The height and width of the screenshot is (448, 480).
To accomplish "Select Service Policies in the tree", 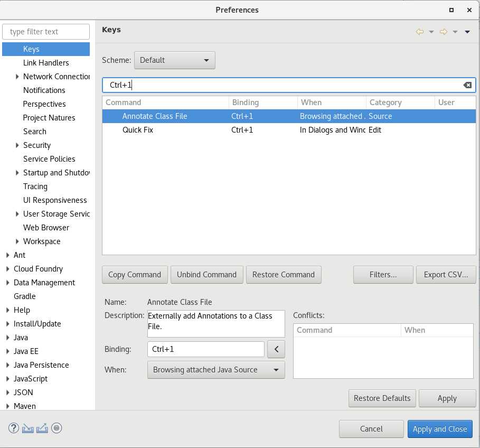I will click(x=49, y=159).
